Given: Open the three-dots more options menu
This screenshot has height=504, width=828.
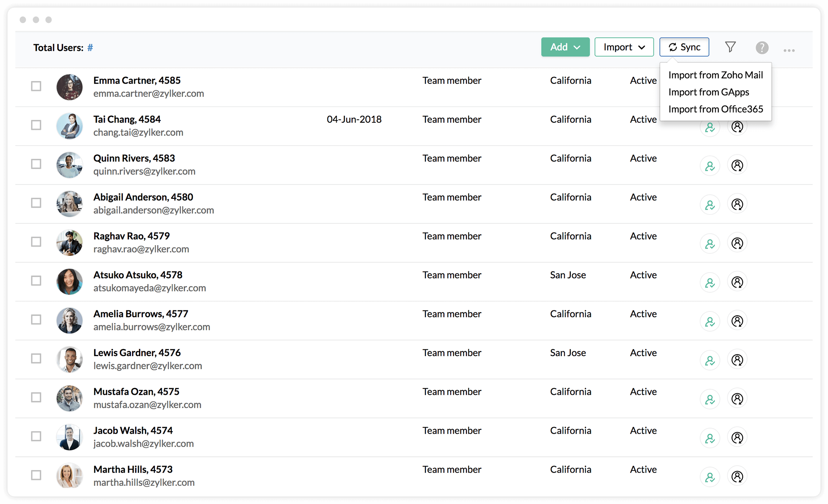Looking at the screenshot, I should click(789, 50).
